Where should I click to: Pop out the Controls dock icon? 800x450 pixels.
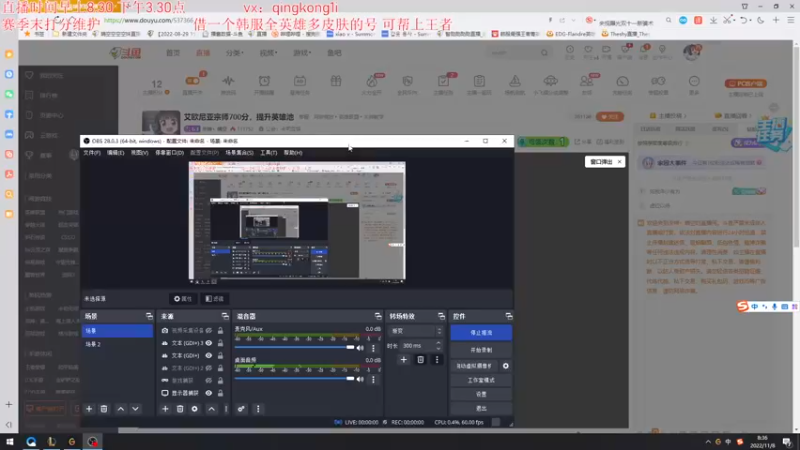509,316
